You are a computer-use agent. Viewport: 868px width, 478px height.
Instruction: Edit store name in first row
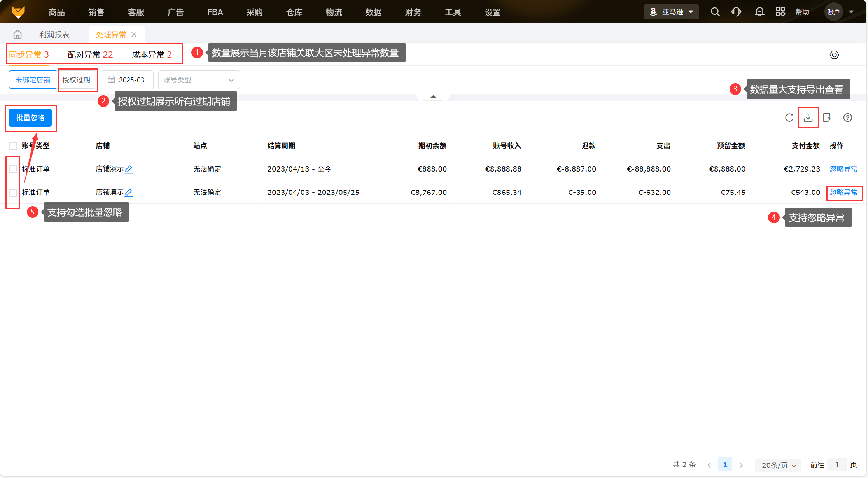[x=129, y=169]
